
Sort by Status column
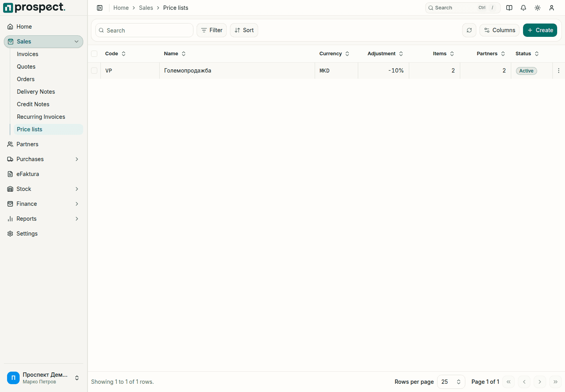[x=527, y=54]
